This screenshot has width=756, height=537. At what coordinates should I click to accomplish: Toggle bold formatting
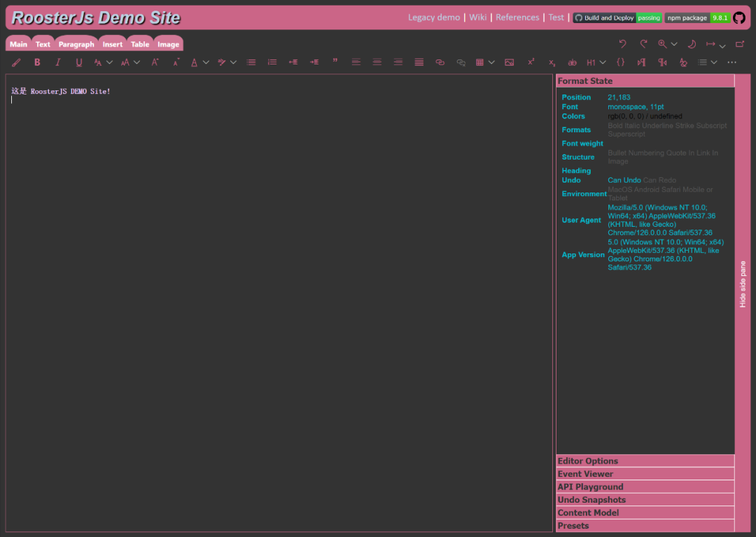click(38, 62)
